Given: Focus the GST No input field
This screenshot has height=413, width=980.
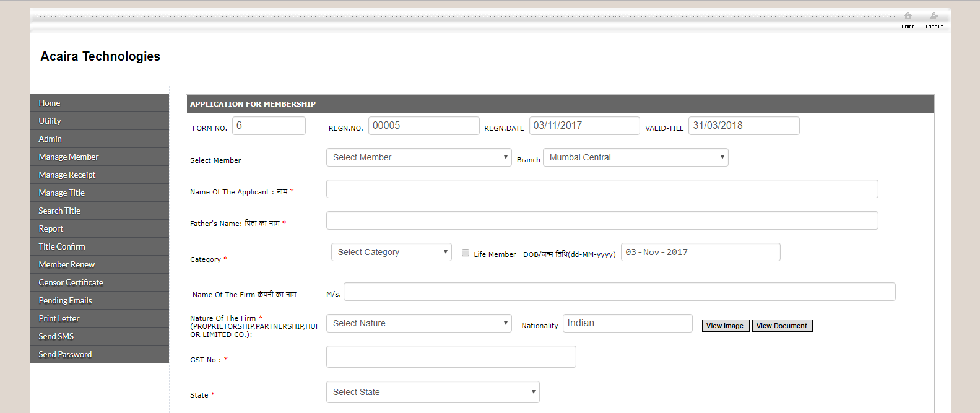Looking at the screenshot, I should (x=451, y=357).
